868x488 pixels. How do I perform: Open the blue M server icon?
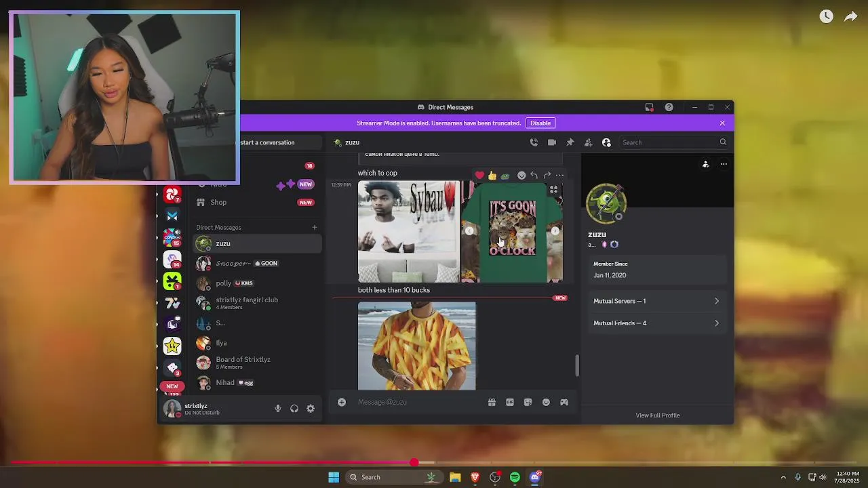tap(172, 216)
